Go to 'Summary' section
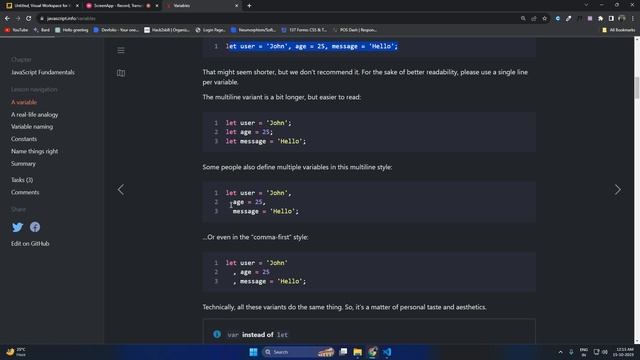The image size is (640, 360). tap(23, 164)
